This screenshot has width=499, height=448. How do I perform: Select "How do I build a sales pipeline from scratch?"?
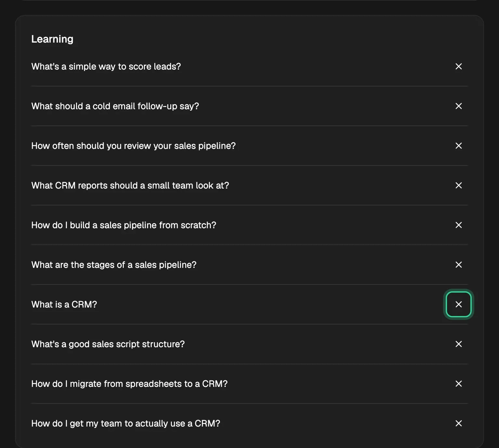point(123,225)
